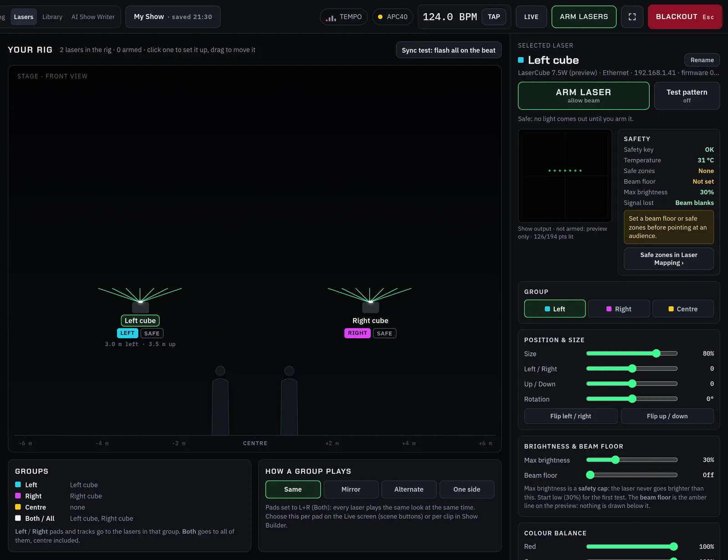
Task: Toggle the ARM LASER allow beam button
Action: [x=583, y=96]
